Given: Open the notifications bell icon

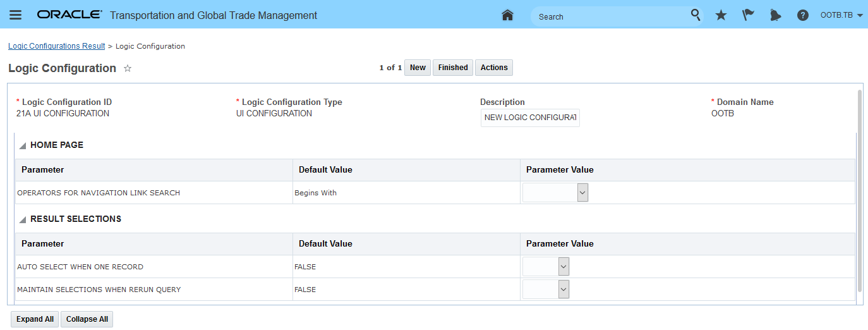Looking at the screenshot, I should (x=775, y=15).
